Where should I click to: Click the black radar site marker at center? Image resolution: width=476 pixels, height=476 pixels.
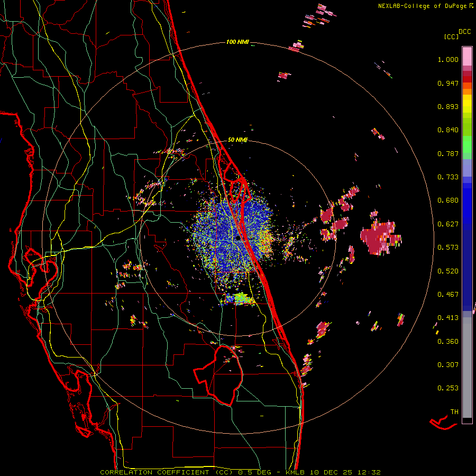pos(239,239)
